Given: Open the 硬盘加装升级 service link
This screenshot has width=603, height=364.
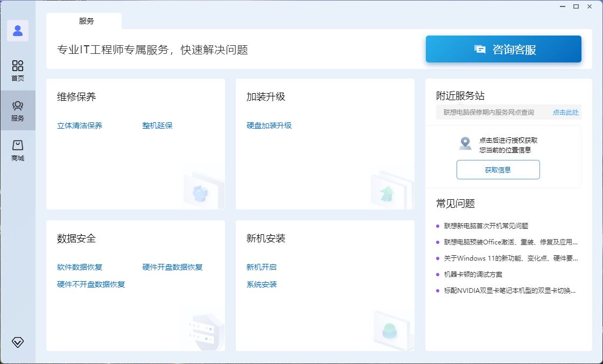Looking at the screenshot, I should 268,125.
